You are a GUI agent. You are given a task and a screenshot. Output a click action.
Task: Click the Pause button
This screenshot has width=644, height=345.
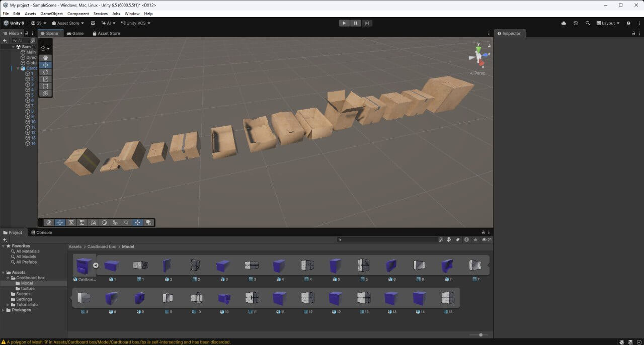tap(356, 23)
